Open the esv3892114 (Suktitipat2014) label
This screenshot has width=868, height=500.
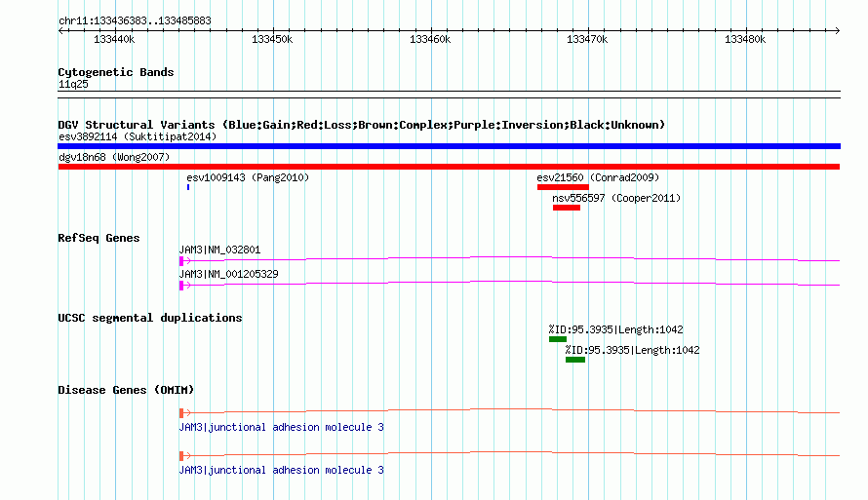[138, 136]
